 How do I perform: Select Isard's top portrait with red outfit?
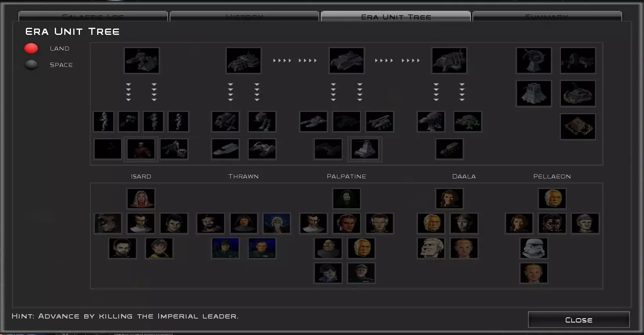click(x=141, y=198)
